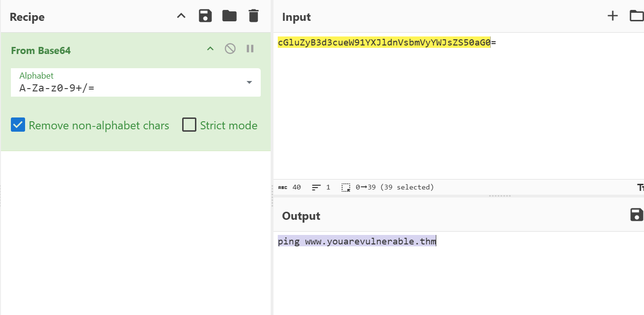Click the selection range 0→39 indicator
The image size is (644, 315).
click(388, 187)
